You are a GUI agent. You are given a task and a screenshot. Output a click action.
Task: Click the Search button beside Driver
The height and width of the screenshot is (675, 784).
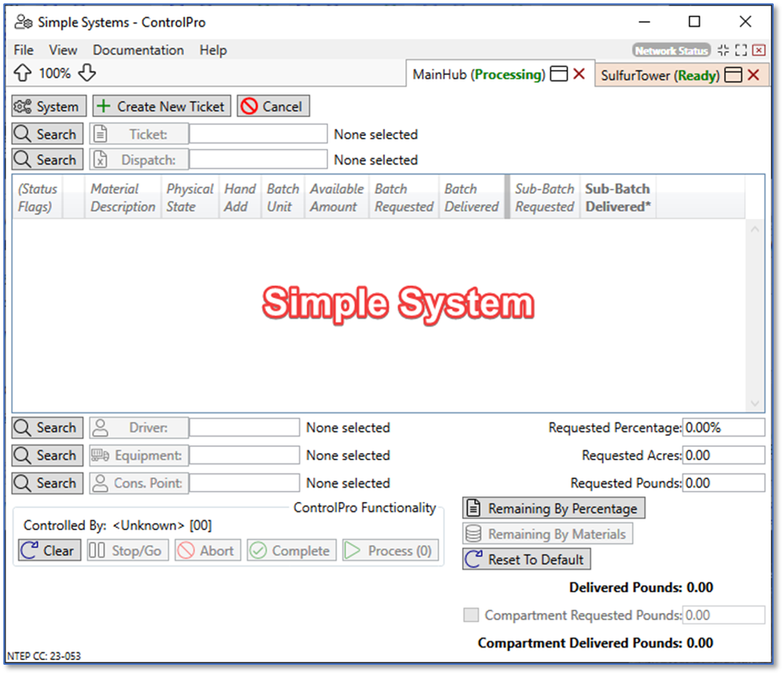point(47,428)
